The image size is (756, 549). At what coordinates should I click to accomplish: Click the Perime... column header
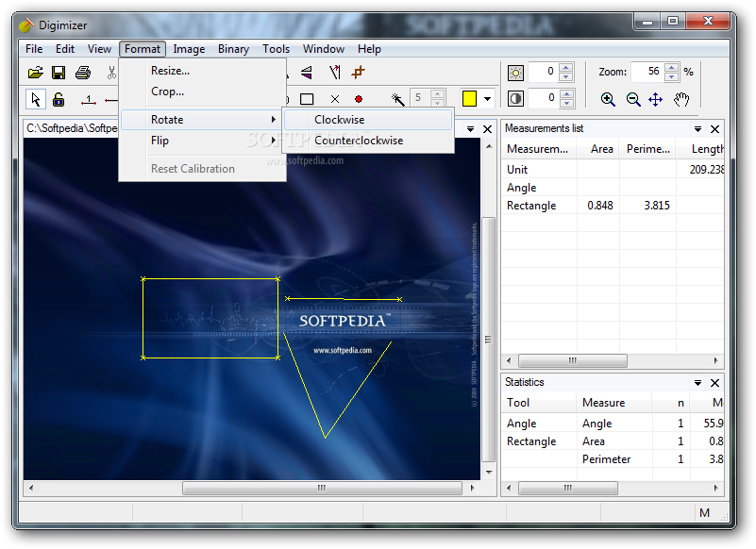[647, 149]
